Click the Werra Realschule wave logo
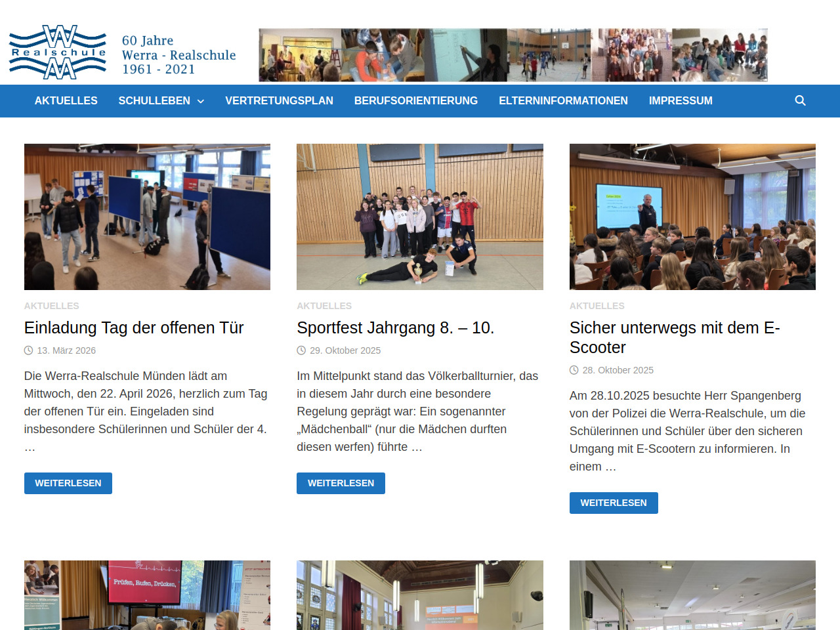840x630 pixels. click(x=58, y=52)
